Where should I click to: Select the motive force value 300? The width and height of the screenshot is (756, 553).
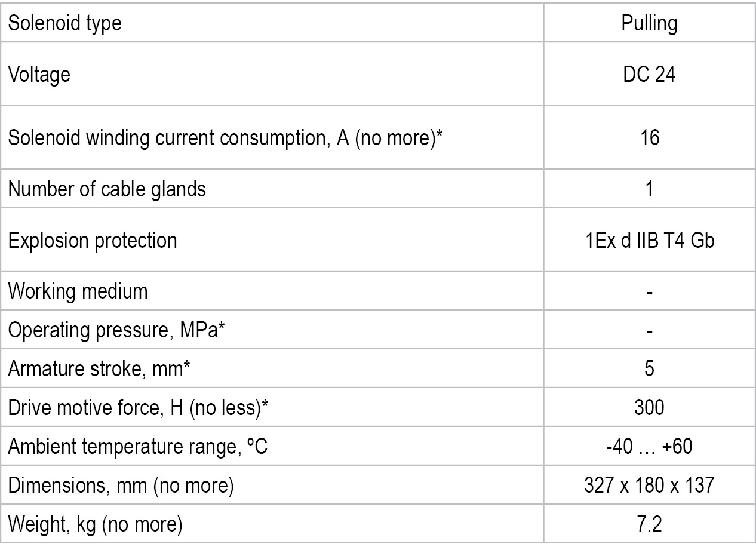pos(649,407)
